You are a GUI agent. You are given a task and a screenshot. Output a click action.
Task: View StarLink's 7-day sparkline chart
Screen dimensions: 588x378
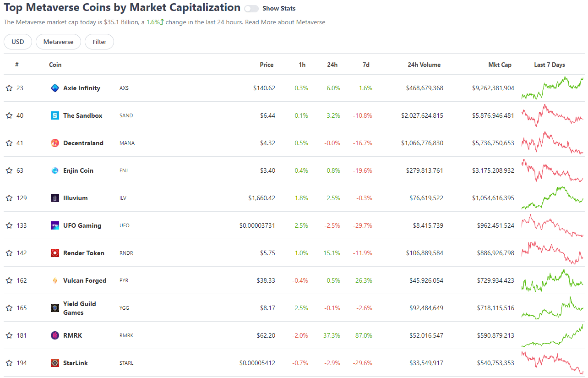pos(553,363)
